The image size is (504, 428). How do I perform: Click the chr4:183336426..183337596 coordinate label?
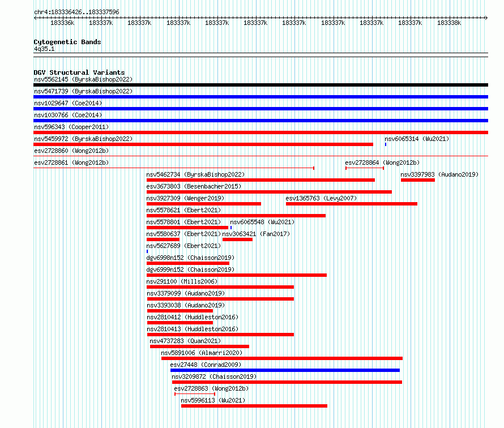click(77, 12)
